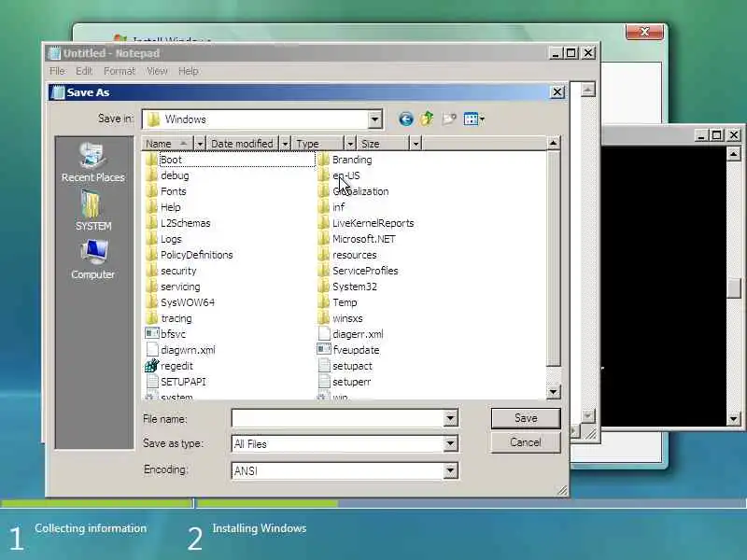Select the security folder
747x560 pixels.
point(172,271)
